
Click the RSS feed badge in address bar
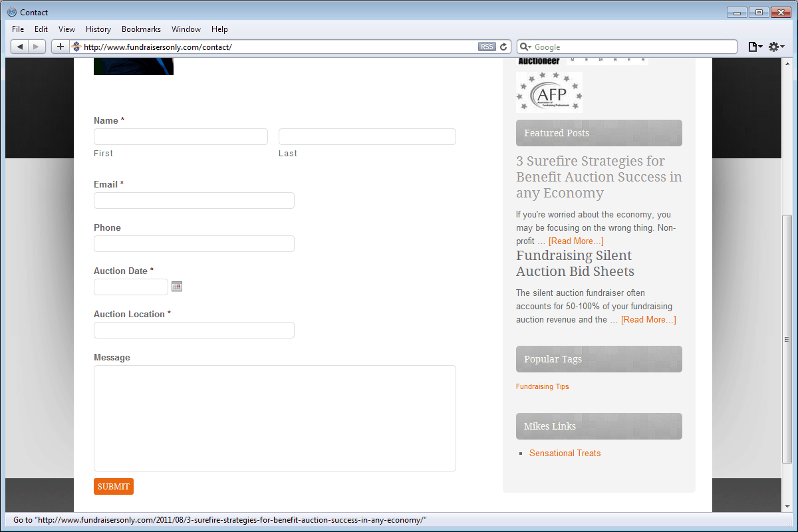click(487, 47)
